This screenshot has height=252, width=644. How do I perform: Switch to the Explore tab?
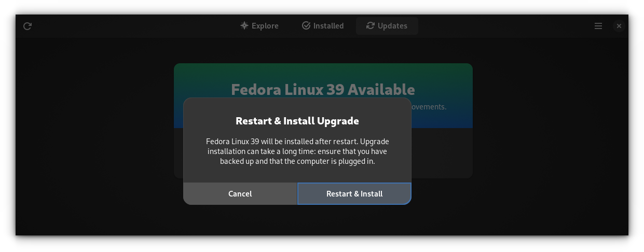pos(259,26)
